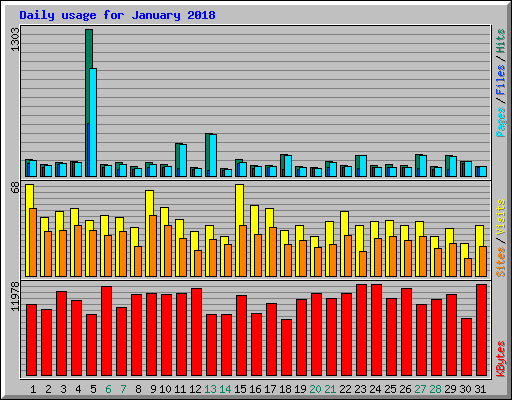Click day label 3 on the x-axis
The width and height of the screenshot is (512, 400).
63,389
